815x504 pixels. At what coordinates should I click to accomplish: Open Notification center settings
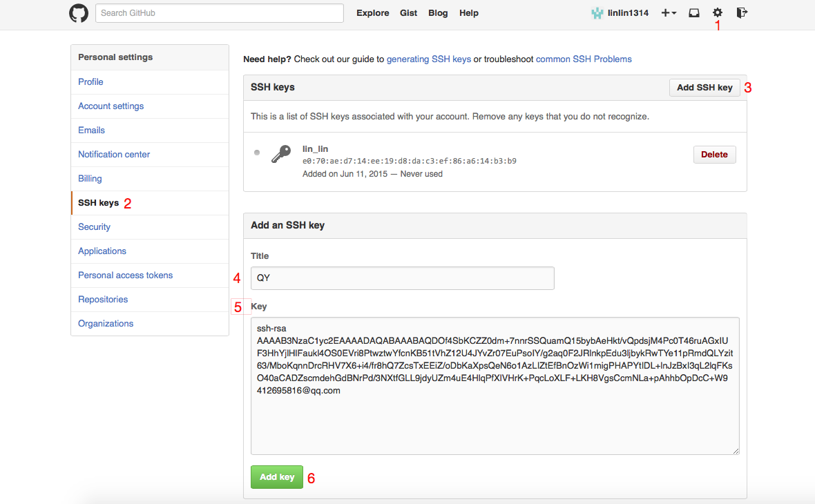[150, 155]
